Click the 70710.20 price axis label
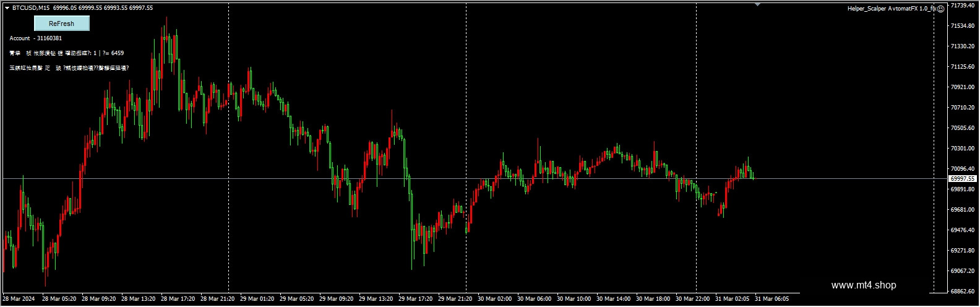980x307 pixels. coord(963,107)
